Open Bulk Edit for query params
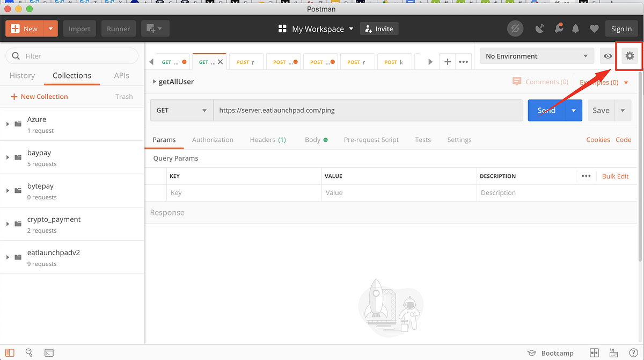This screenshot has width=644, height=360. [615, 176]
